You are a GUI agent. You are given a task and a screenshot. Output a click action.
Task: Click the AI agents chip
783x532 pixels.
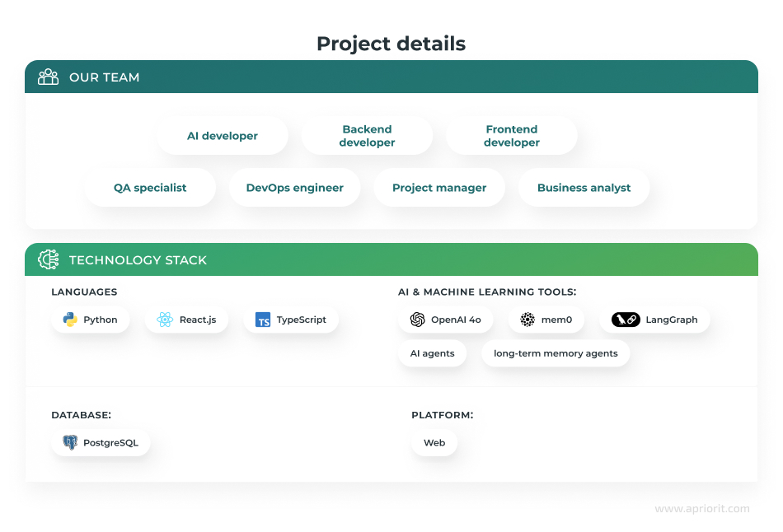click(432, 353)
